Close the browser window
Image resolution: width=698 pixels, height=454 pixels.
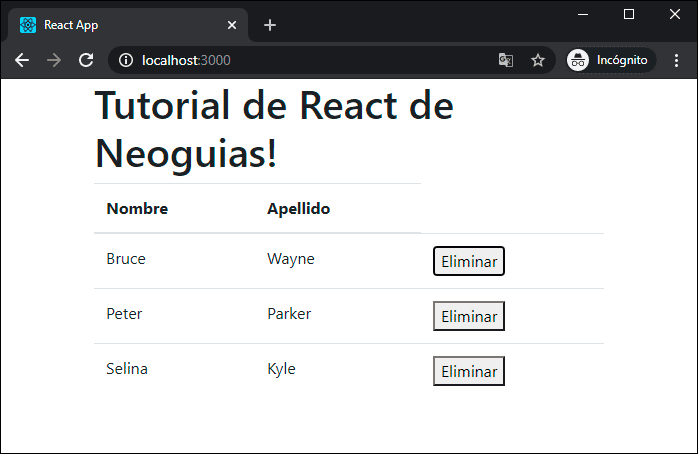click(x=675, y=14)
